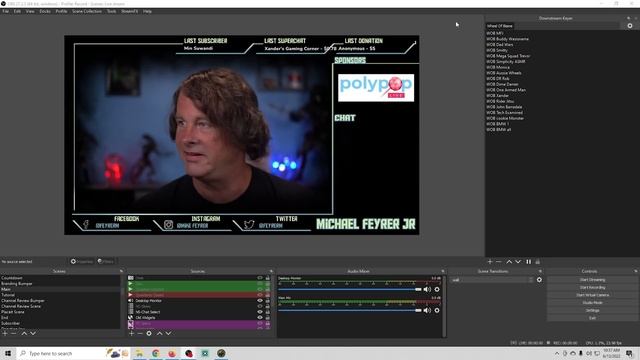Click Start Streaming button
This screenshot has height=360, width=640.
tap(592, 280)
